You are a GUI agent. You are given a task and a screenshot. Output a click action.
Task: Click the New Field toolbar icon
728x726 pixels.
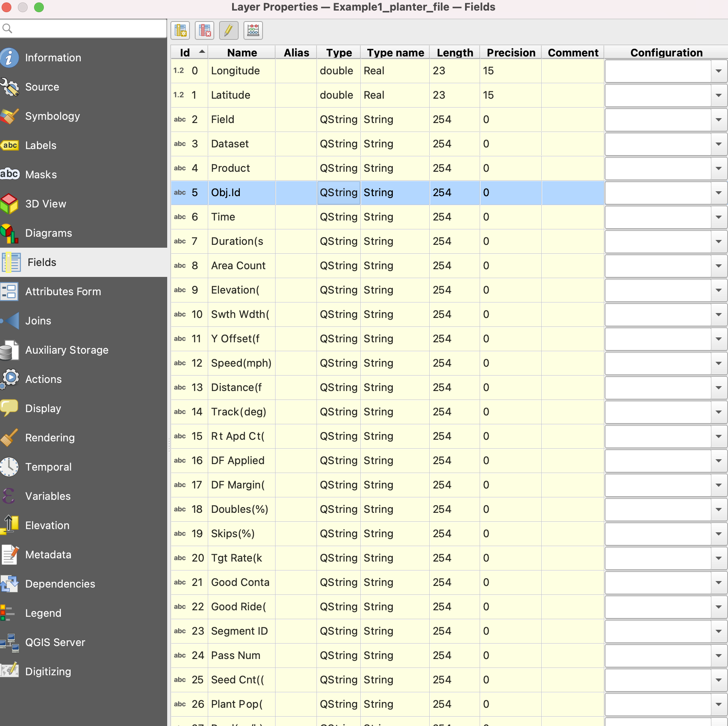click(x=180, y=30)
